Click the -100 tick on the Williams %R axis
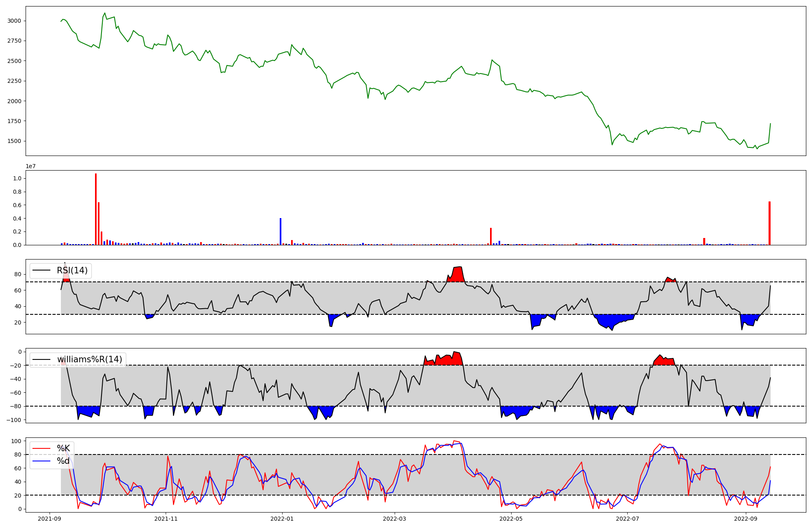This screenshot has height=528, width=812. click(x=15, y=420)
